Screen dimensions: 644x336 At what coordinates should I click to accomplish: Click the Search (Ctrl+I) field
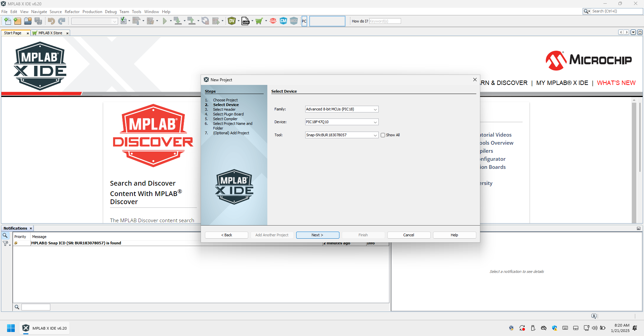coord(616,11)
